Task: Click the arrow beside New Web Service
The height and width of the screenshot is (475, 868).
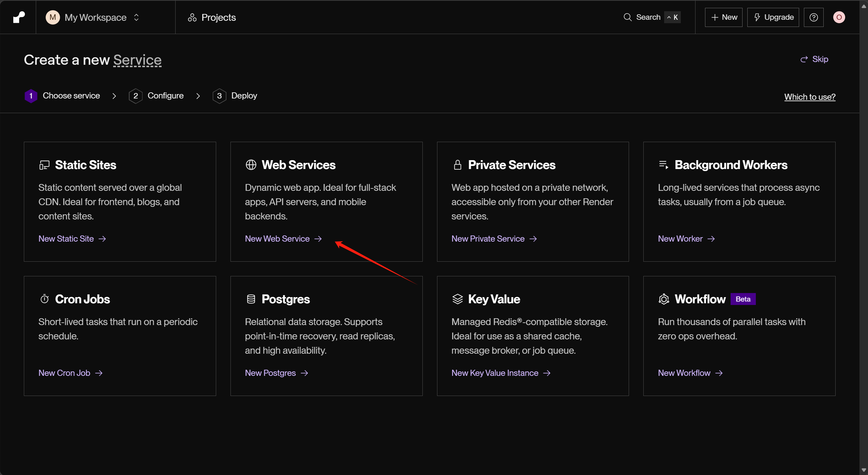Action: point(318,239)
